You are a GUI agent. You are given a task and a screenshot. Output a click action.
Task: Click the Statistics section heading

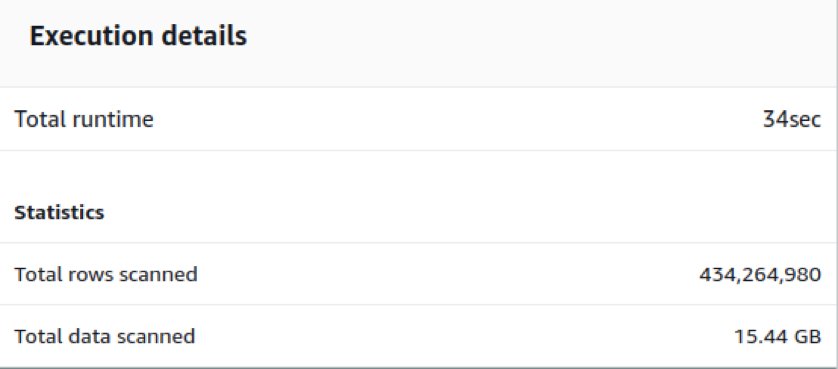pyautogui.click(x=59, y=212)
